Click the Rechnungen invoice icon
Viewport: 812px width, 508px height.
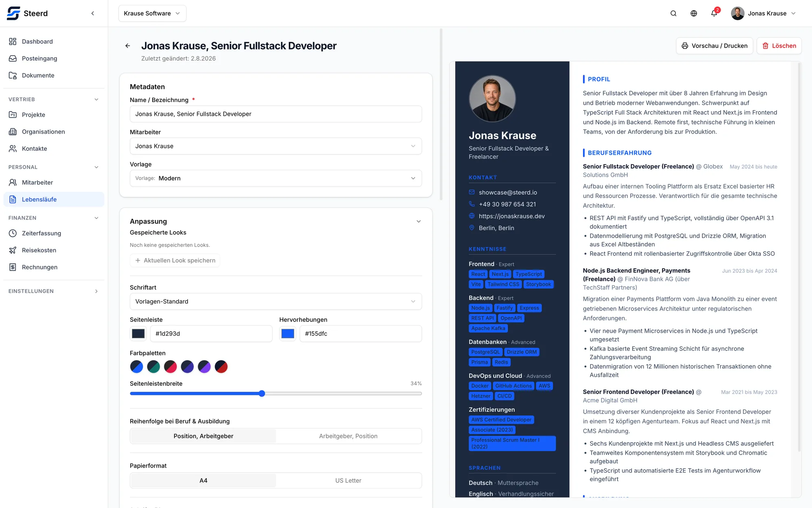click(x=13, y=267)
